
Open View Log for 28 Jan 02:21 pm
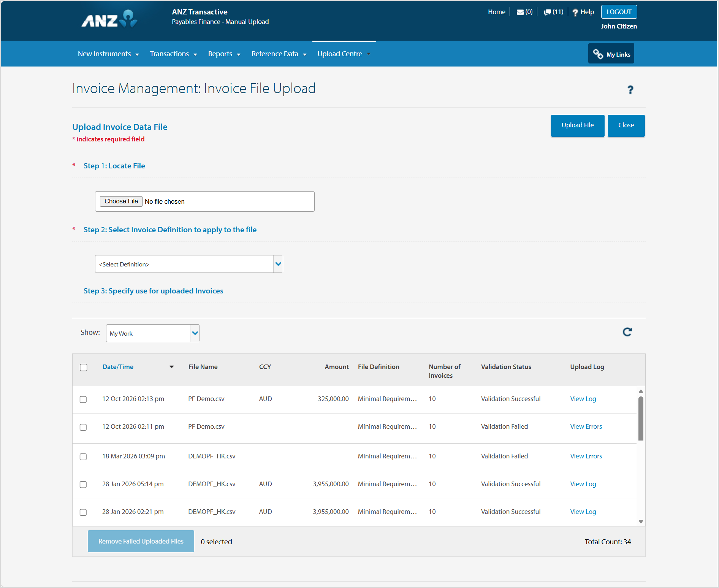point(583,512)
